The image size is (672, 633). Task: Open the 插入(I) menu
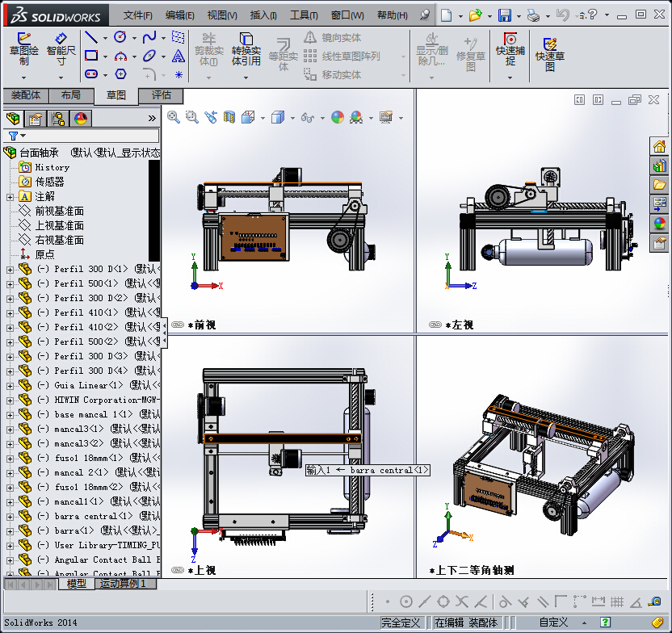(x=263, y=15)
